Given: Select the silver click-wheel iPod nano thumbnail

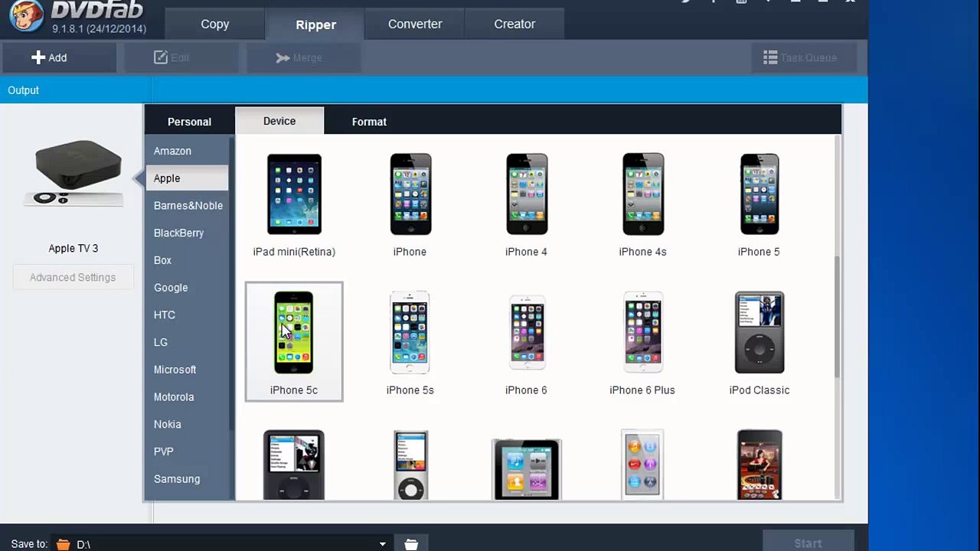Looking at the screenshot, I should point(410,465).
